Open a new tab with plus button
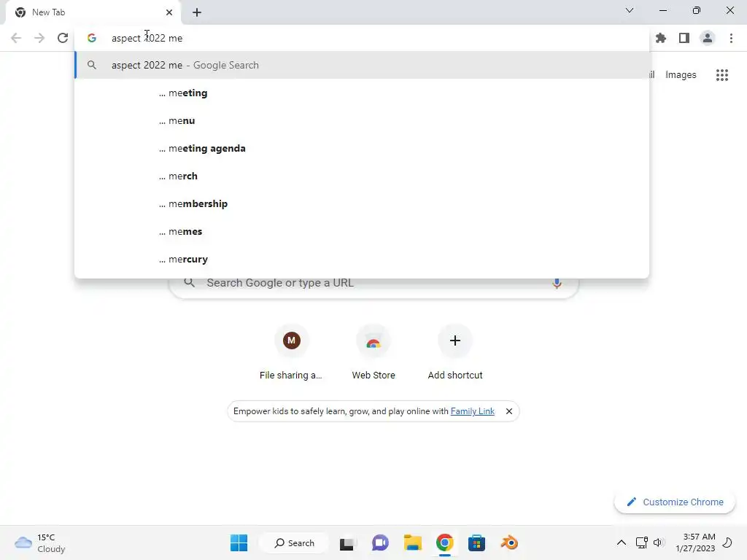Image resolution: width=747 pixels, height=560 pixels. coord(197,12)
